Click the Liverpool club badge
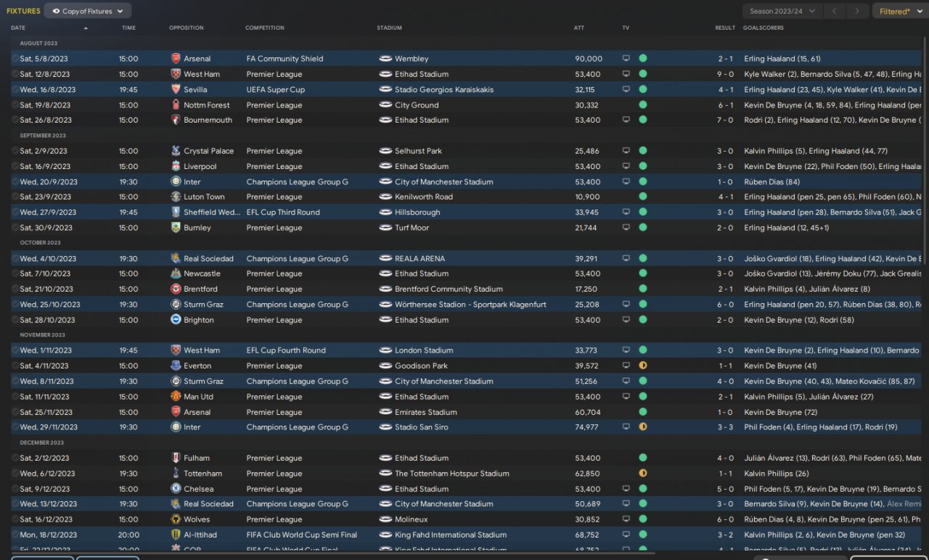 (x=176, y=166)
